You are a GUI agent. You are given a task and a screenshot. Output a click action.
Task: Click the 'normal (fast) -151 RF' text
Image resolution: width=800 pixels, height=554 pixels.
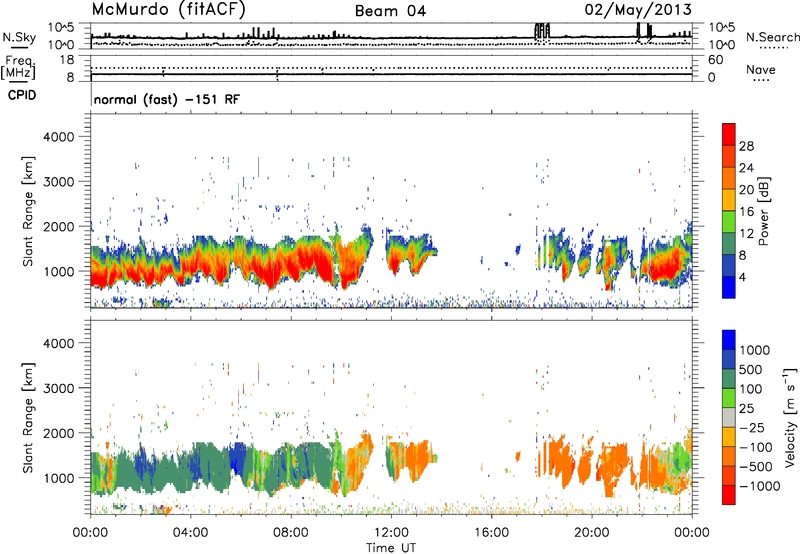coord(166,99)
